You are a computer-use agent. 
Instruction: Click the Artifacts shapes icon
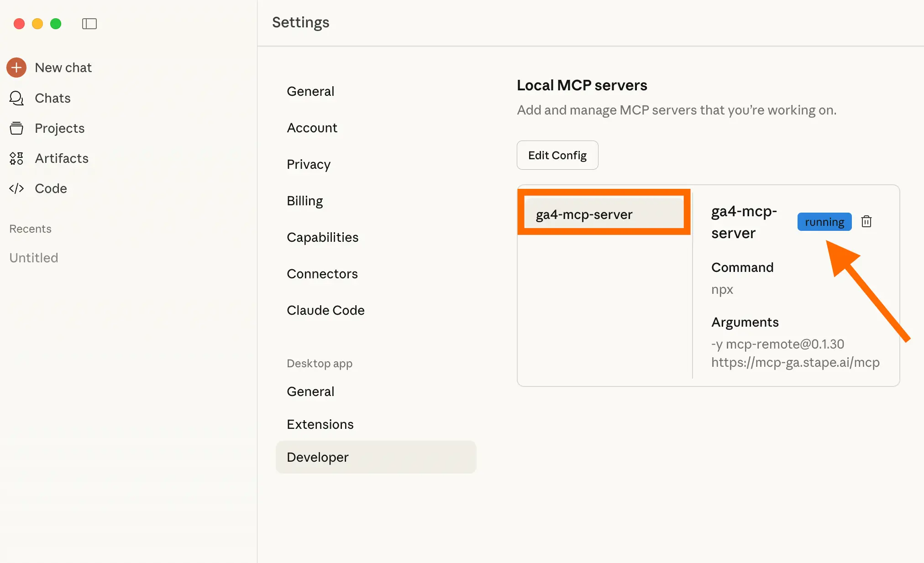click(x=16, y=158)
